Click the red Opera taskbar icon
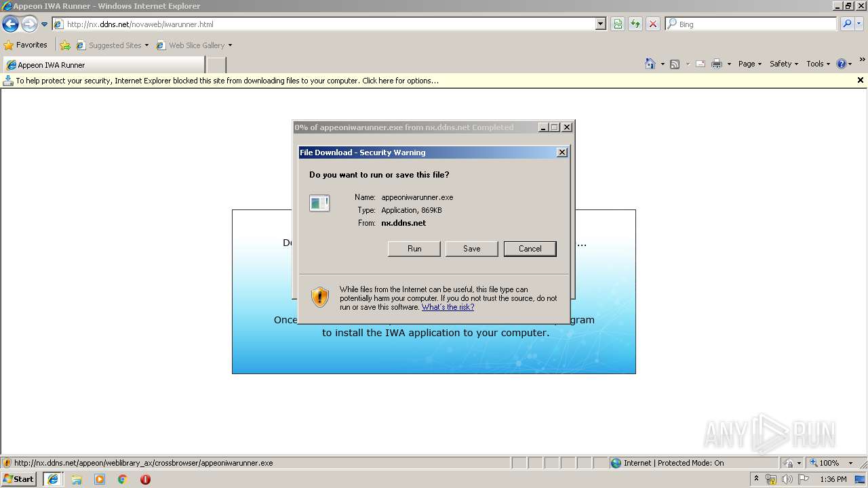This screenshot has width=868, height=488. pyautogui.click(x=145, y=479)
